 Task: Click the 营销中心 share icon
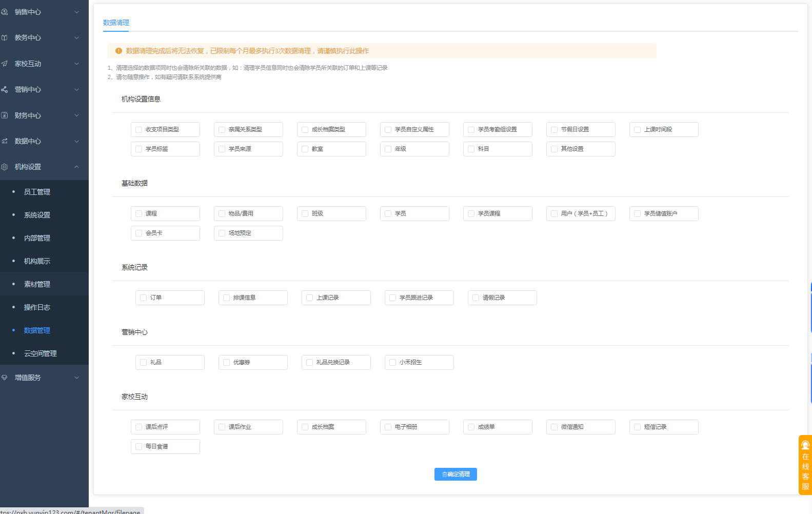click(4, 89)
